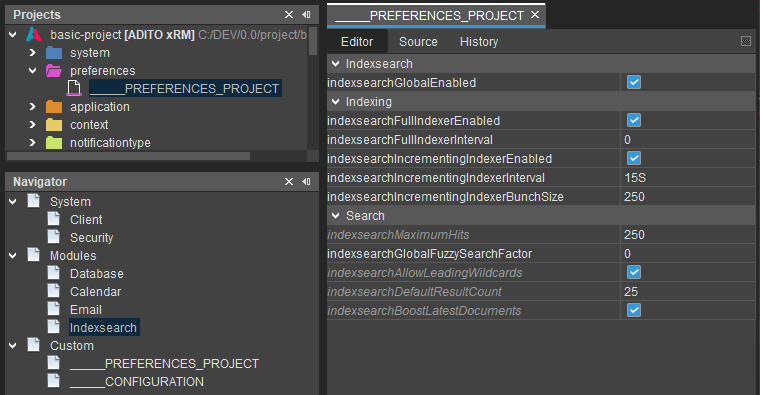This screenshot has height=395, width=760.
Task: Collapse the Modules node in Navigator
Action: coord(13,255)
